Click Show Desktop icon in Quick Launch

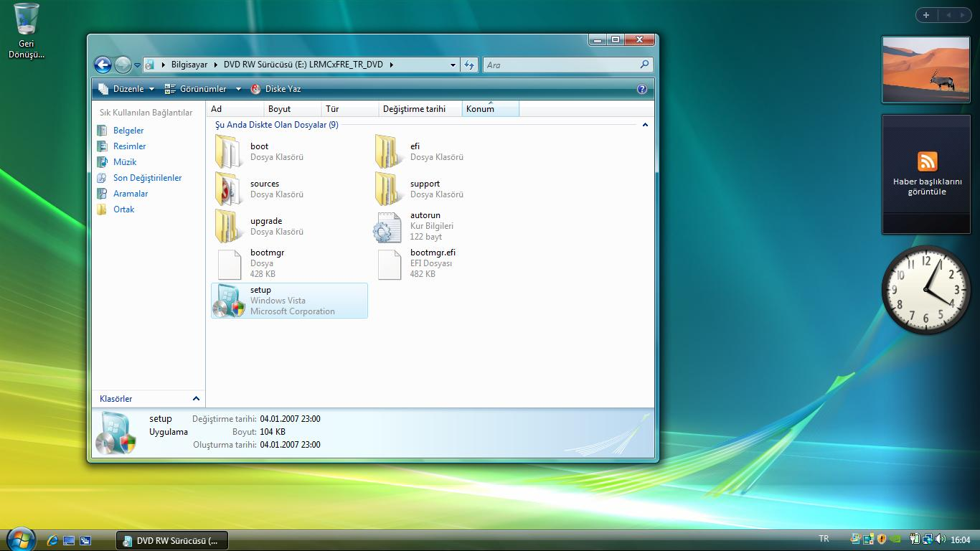(69, 540)
